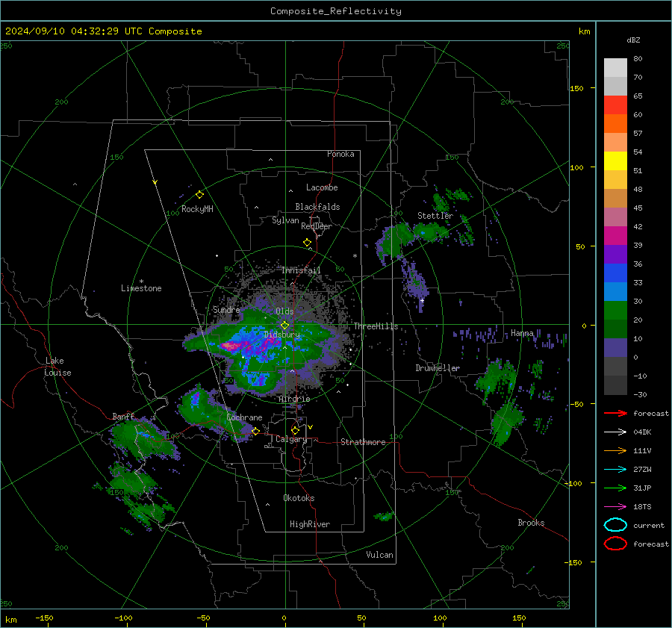Image resolution: width=672 pixels, height=628 pixels.
Task: Click the Stettler location label
Action: 435,216
